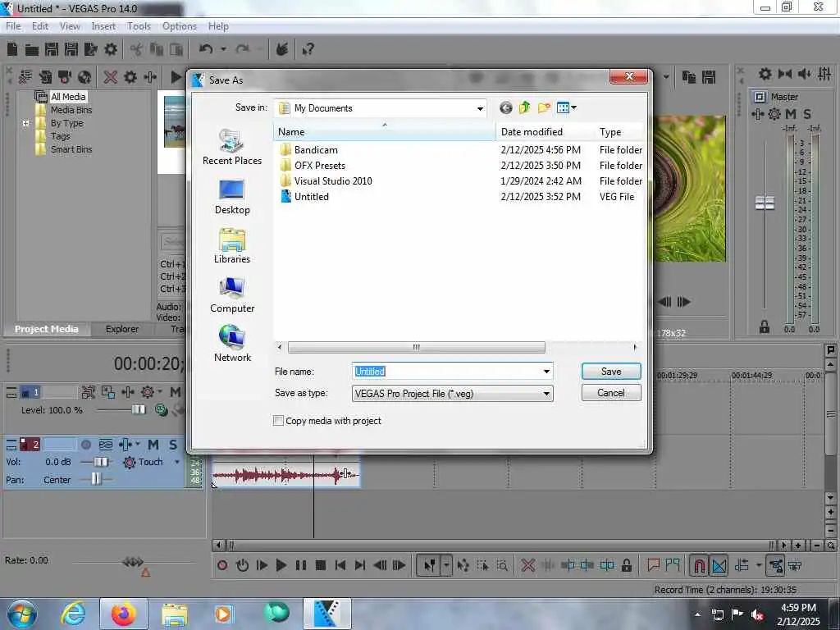The width and height of the screenshot is (840, 630).
Task: Click the file list horizontal scrollbar
Action: 416,347
